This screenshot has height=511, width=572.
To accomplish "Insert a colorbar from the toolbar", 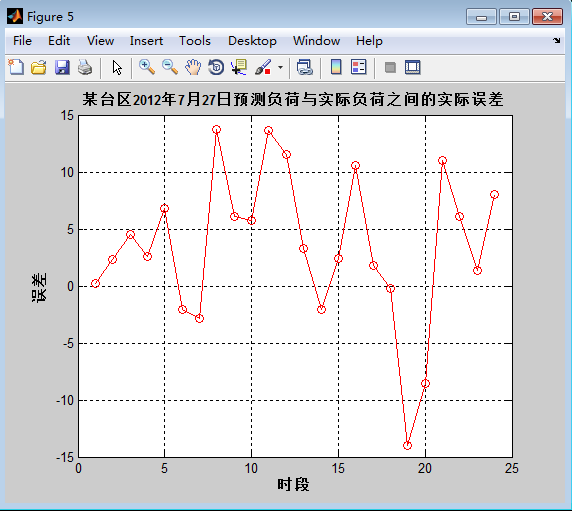I will tap(336, 67).
